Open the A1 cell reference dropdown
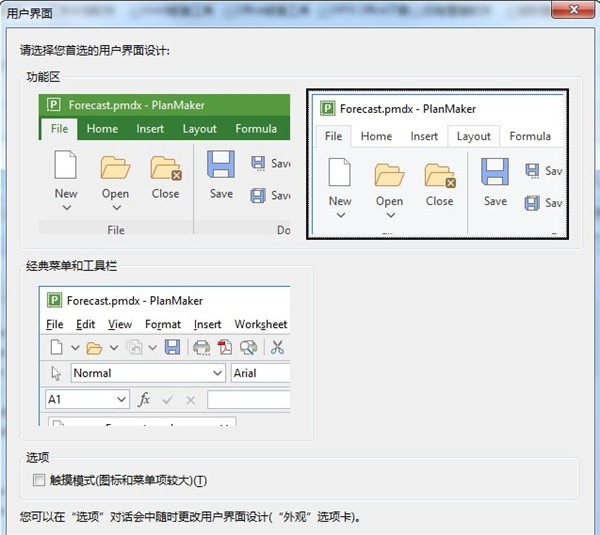Screen dimensions: 600x535 point(121,400)
